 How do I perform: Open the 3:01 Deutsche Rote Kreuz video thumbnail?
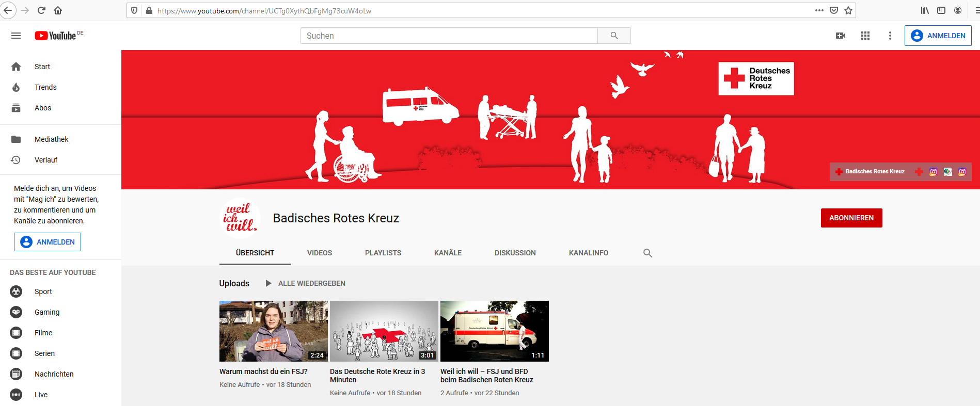click(384, 331)
